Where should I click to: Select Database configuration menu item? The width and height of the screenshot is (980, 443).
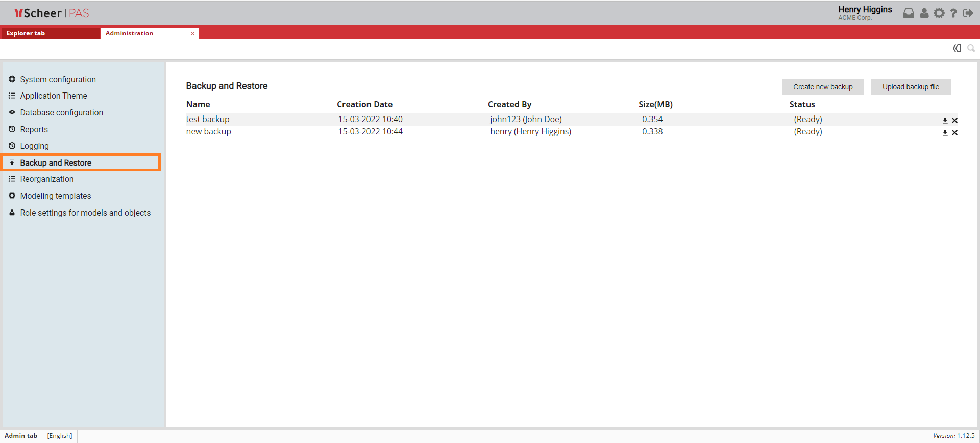pyautogui.click(x=61, y=112)
